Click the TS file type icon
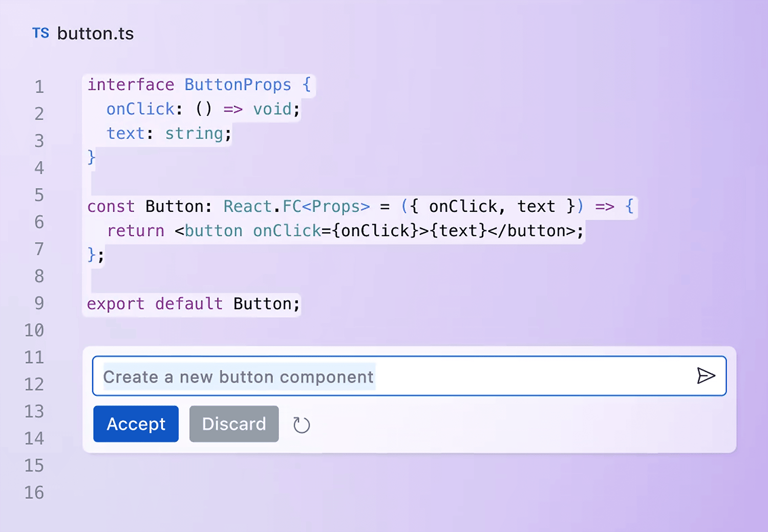Screen dimensions: 768x532 pyautogui.click(x=41, y=33)
